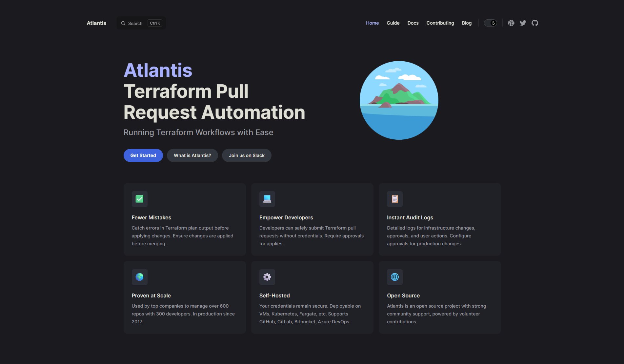624x364 pixels.
Task: Open the Docs nav item
Action: (x=413, y=23)
